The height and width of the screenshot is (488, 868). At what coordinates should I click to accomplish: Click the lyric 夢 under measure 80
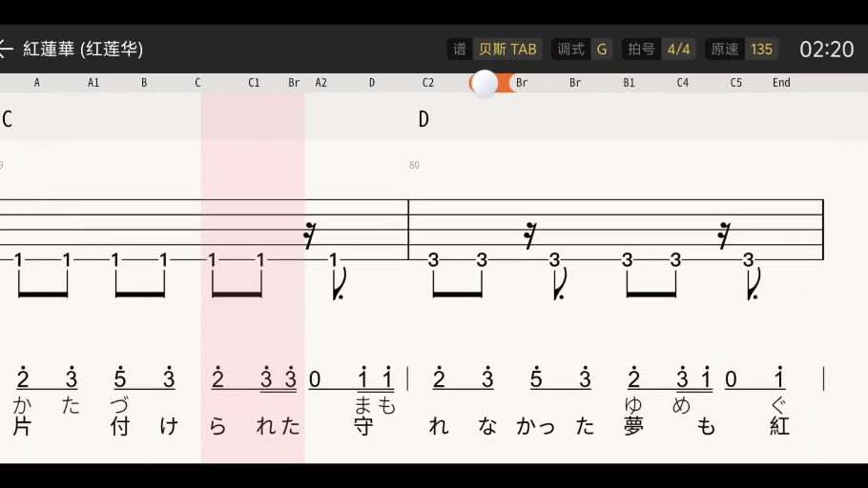point(634,426)
